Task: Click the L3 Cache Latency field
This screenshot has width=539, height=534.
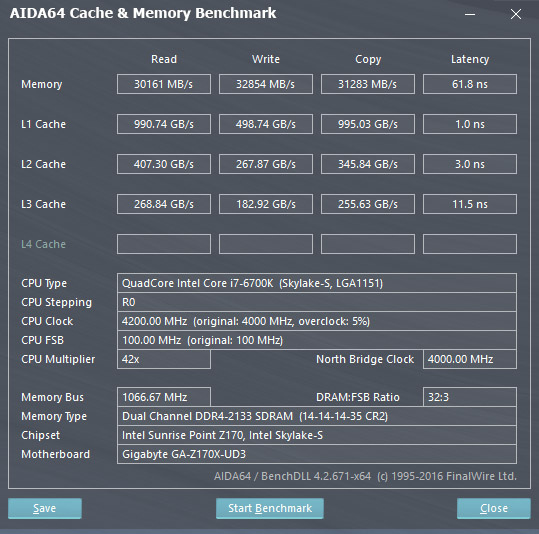Action: point(470,204)
